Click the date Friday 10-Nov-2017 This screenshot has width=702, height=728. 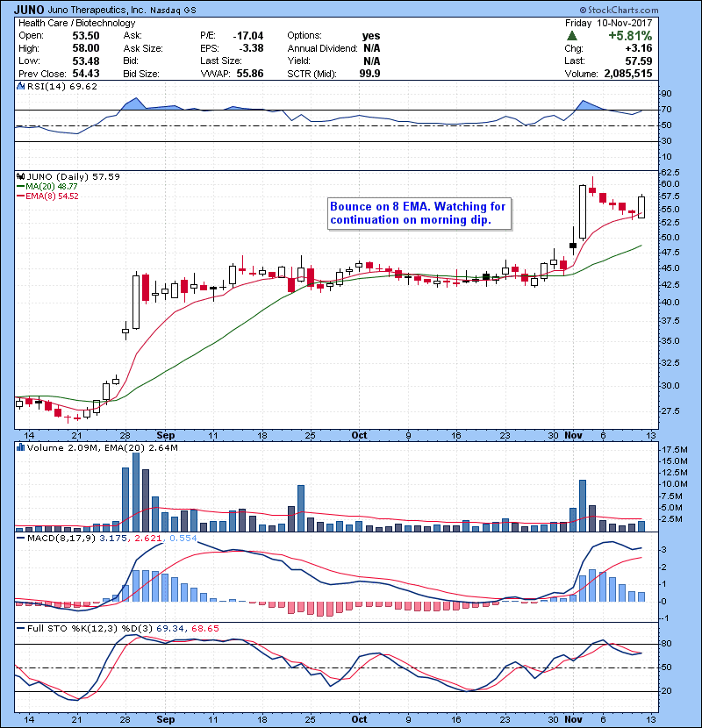609,23
